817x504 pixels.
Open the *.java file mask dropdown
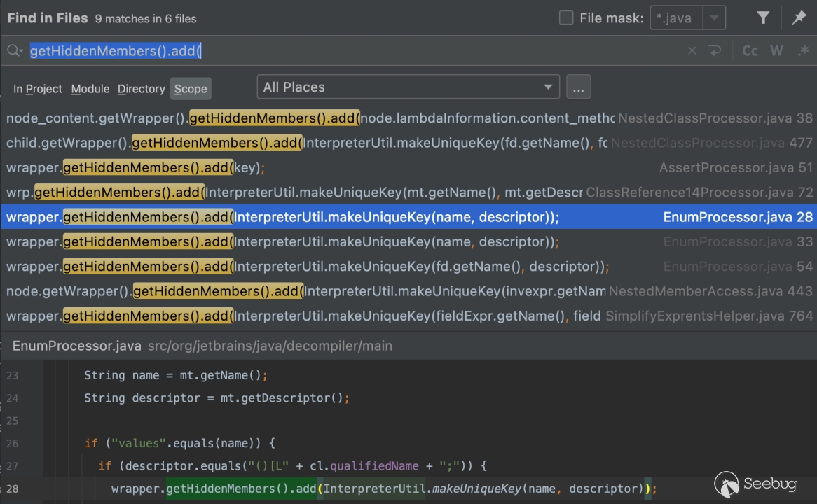point(714,18)
